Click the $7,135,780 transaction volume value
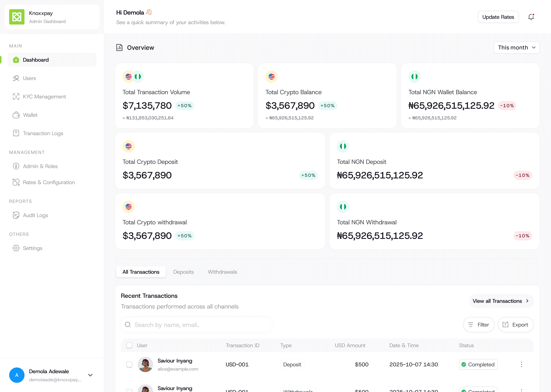The image size is (551, 392). point(147,106)
